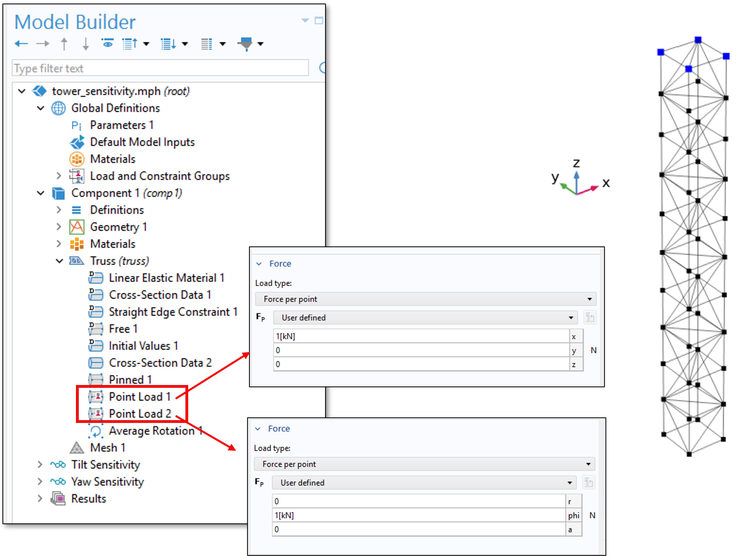Click the Type filter text box
The image size is (756, 556).
[160, 68]
